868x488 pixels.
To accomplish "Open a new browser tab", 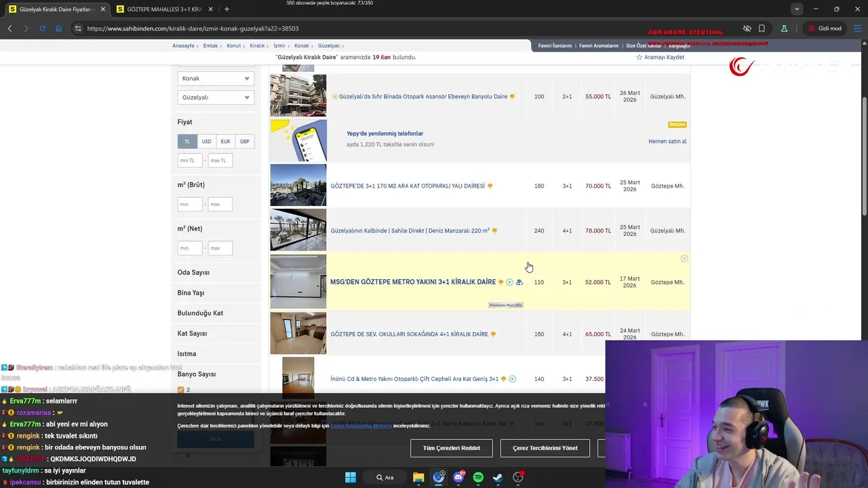I will click(x=226, y=9).
